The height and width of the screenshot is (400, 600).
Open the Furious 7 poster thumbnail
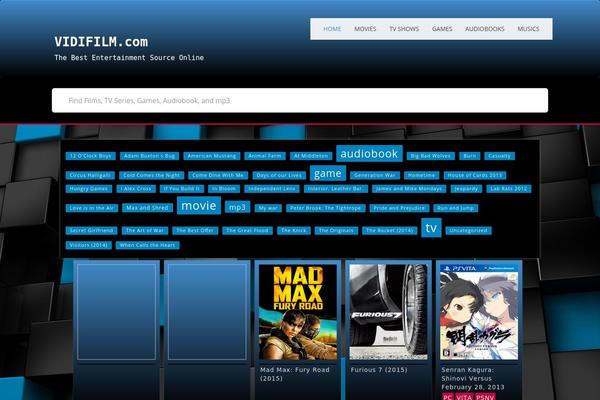[x=388, y=312]
